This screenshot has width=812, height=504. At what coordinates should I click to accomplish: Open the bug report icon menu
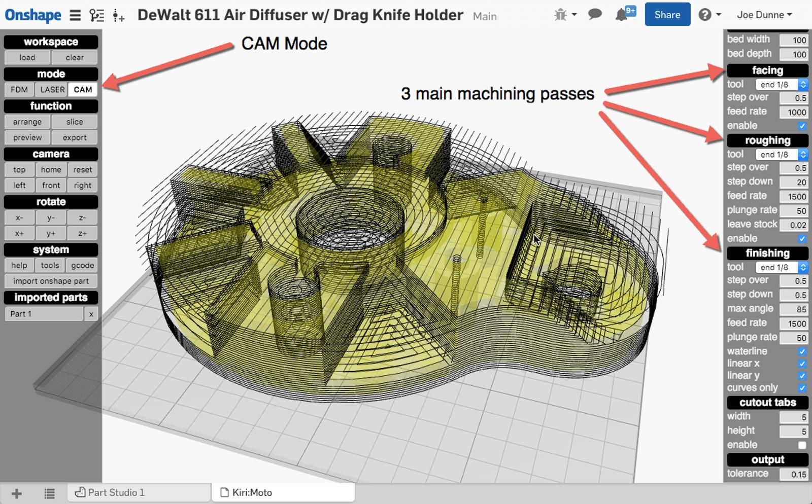565,15
